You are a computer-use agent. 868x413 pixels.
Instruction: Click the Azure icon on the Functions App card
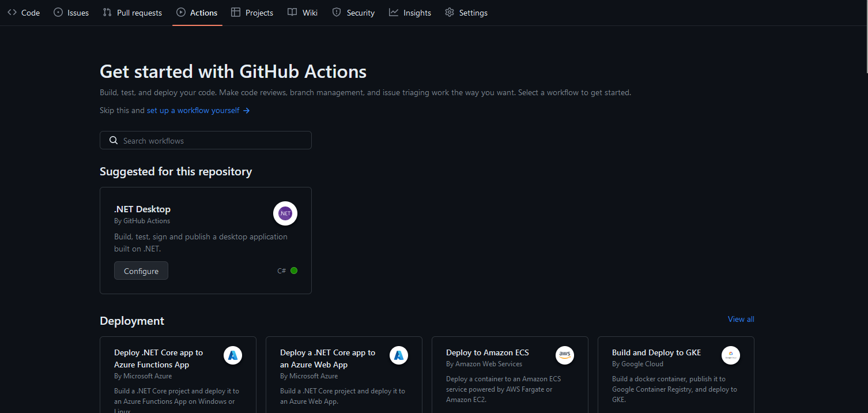(x=233, y=355)
